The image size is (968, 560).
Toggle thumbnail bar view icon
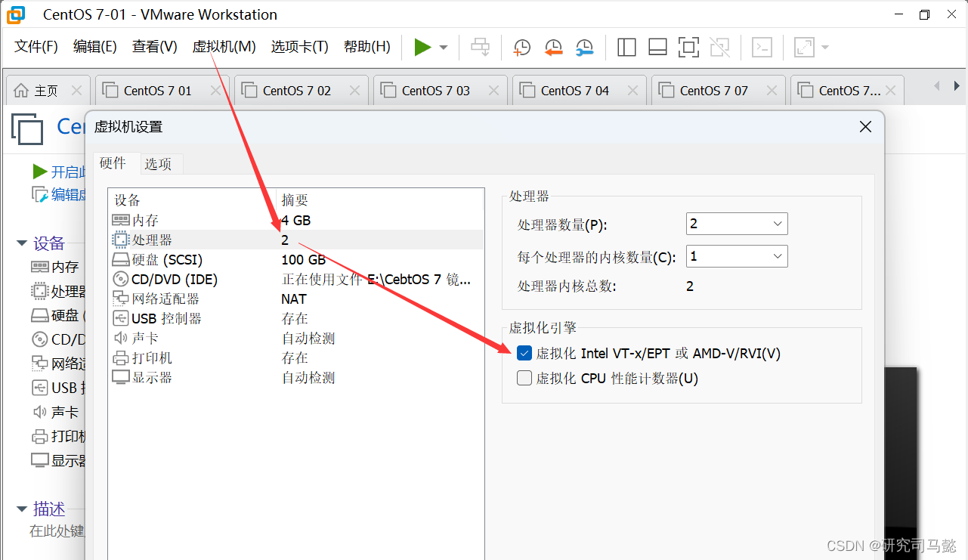click(657, 47)
